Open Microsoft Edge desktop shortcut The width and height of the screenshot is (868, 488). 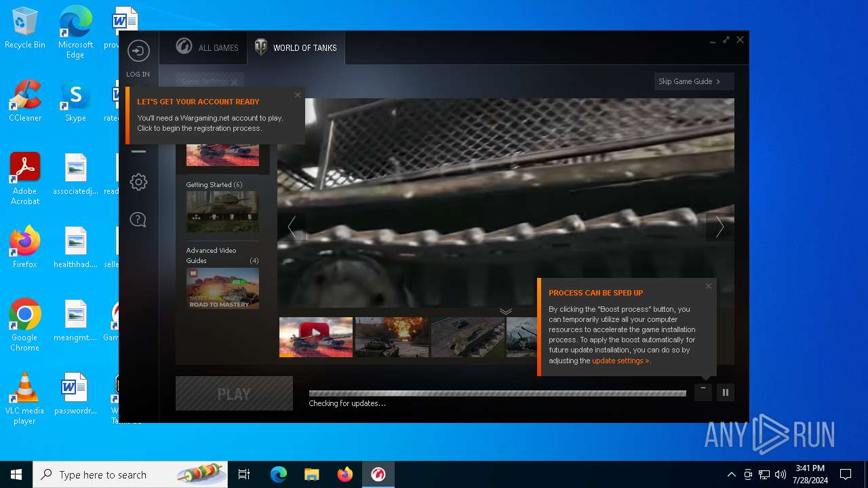(x=75, y=32)
